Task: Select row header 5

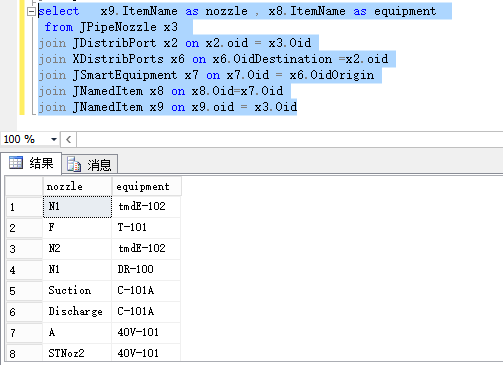Action: [24, 291]
